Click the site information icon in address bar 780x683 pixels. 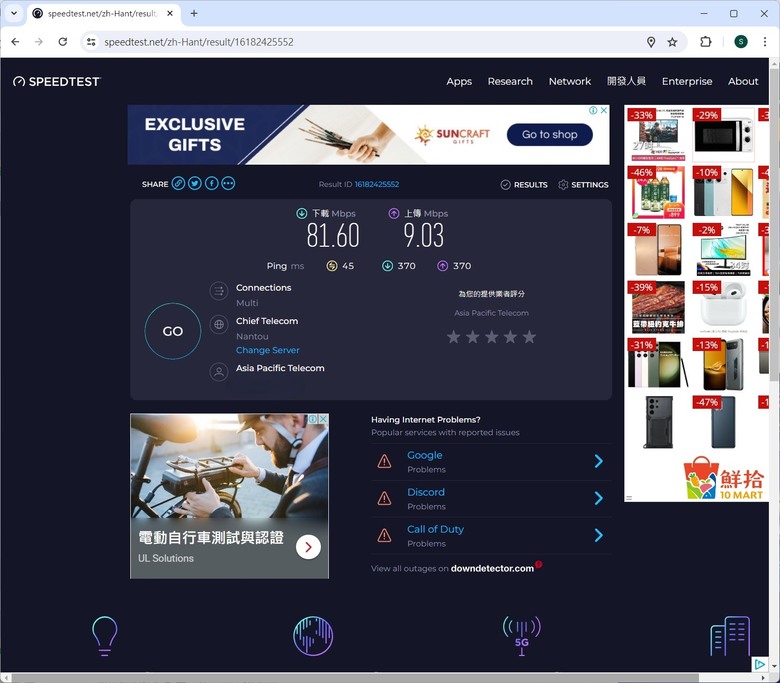pyautogui.click(x=91, y=42)
